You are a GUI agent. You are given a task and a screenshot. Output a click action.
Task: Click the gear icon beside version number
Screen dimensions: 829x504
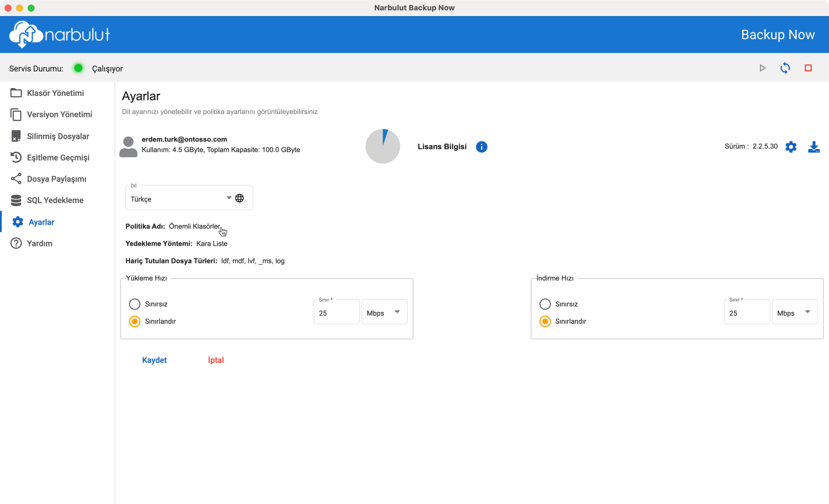click(x=791, y=147)
